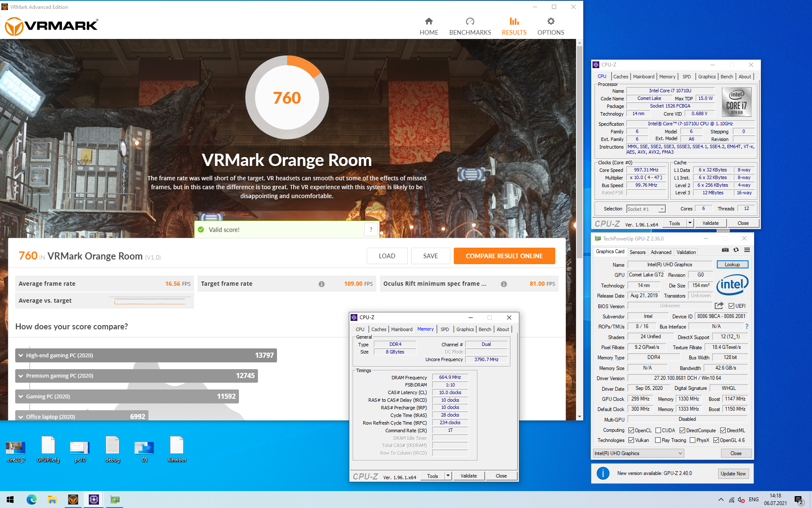The image size is (812, 508).
Task: Toggle Ray Tracing checkbox
Action: 658,440
